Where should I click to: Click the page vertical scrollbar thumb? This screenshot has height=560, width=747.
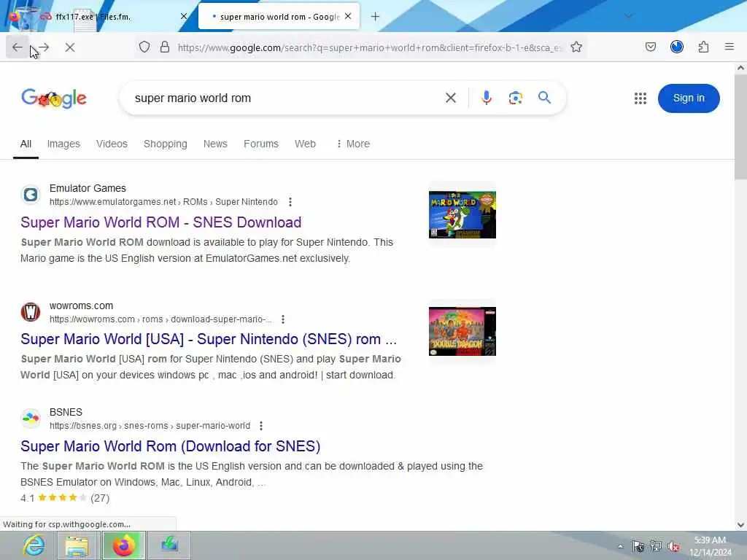[740, 126]
